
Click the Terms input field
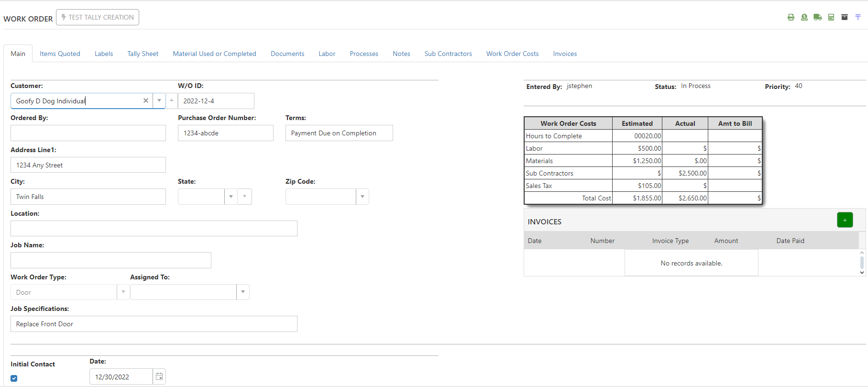339,133
